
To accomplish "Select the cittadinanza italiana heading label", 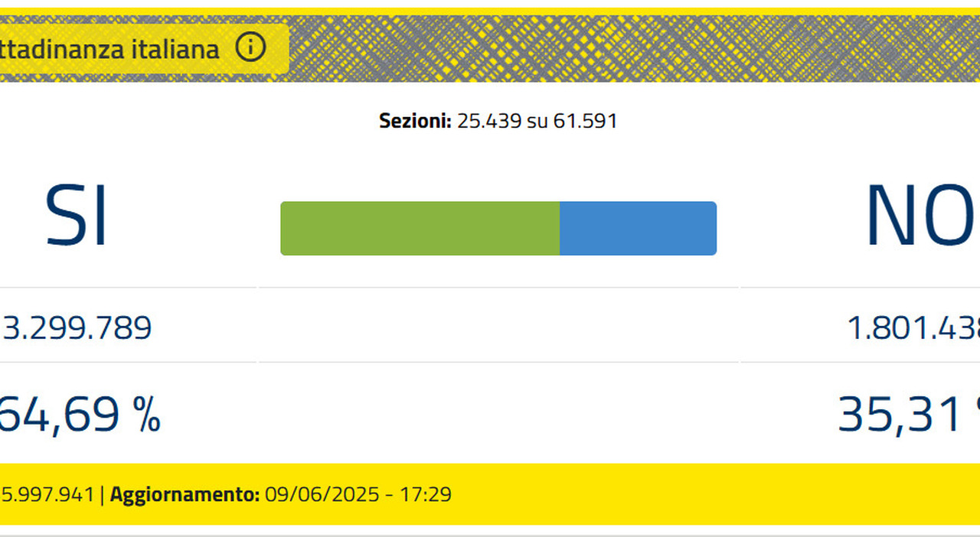I will pos(109,50).
